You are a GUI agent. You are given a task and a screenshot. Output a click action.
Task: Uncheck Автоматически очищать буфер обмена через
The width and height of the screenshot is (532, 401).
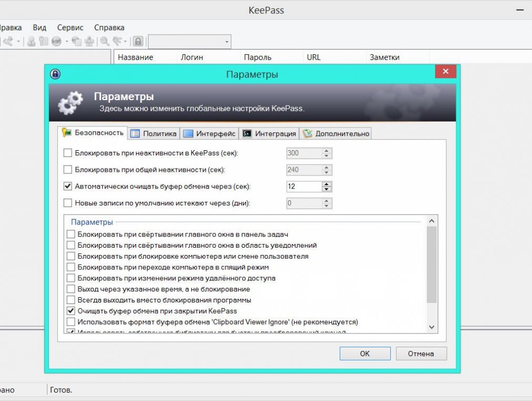(x=67, y=186)
